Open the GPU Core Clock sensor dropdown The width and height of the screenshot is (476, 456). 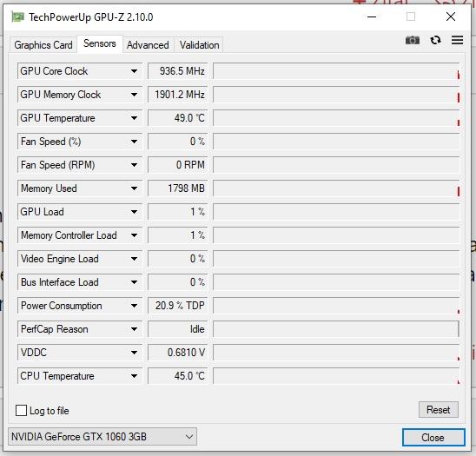click(80, 71)
